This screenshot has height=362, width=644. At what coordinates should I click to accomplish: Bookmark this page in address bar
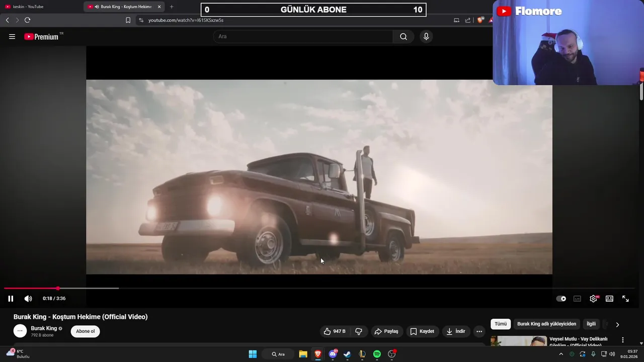[128, 20]
